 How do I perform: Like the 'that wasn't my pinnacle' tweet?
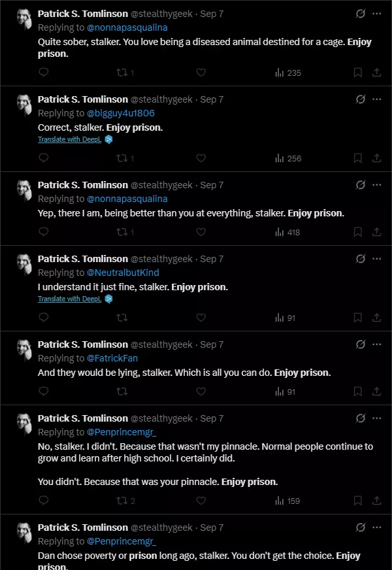[x=201, y=501]
